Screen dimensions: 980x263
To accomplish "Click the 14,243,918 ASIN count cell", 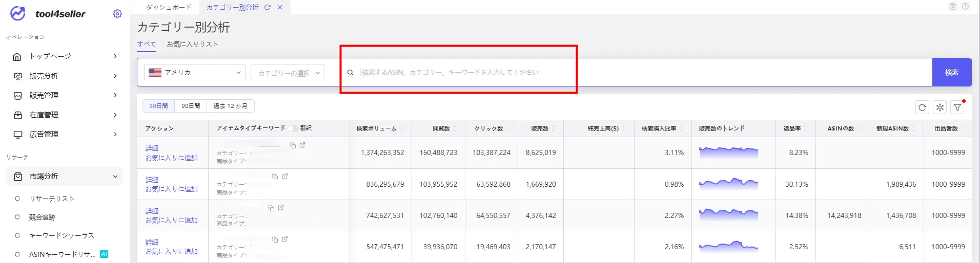I will [x=844, y=215].
